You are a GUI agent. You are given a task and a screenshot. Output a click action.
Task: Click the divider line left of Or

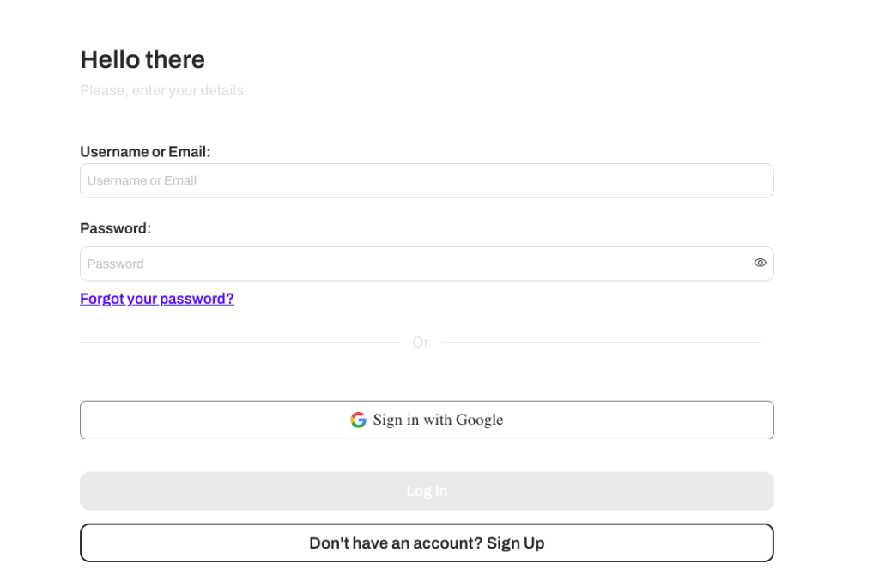(x=239, y=342)
